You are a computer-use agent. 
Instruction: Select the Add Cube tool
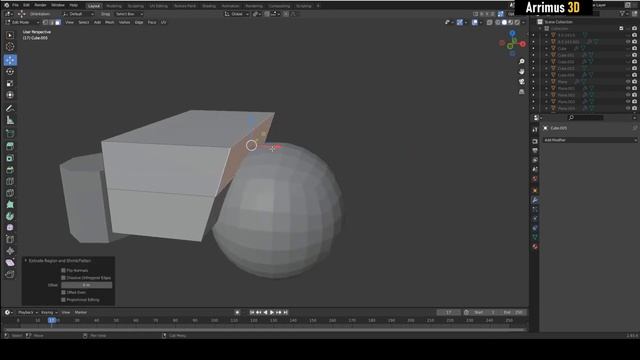point(10,133)
